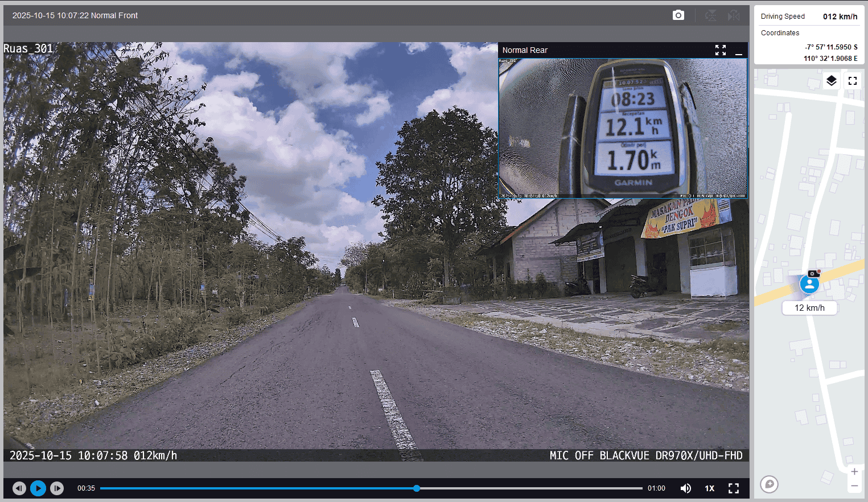Minimize the Normal Rear picture-in-picture window
The width and height of the screenshot is (868, 502).
pos(739,51)
